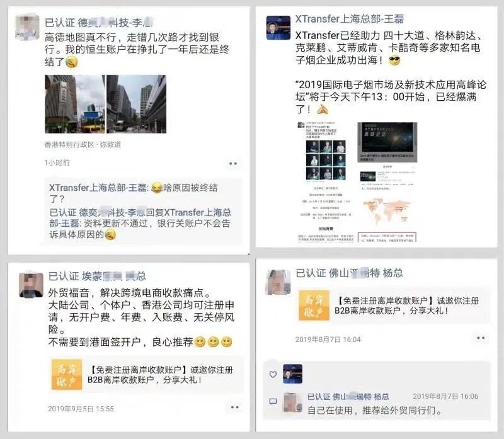504x439 pixels.
Task: Open the XTransfer 王磊 profile avatar
Action: click(278, 28)
